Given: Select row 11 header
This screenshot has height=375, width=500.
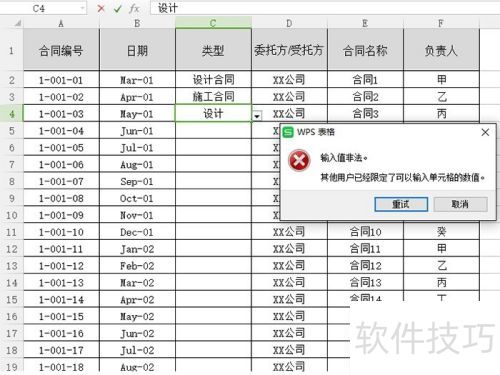Looking at the screenshot, I should pyautogui.click(x=11, y=232).
